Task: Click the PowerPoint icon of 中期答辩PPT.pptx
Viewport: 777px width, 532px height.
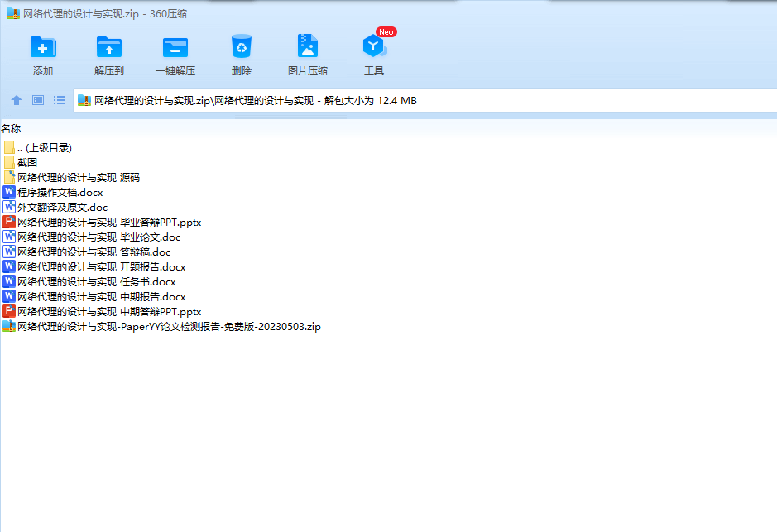Action: pos(9,310)
